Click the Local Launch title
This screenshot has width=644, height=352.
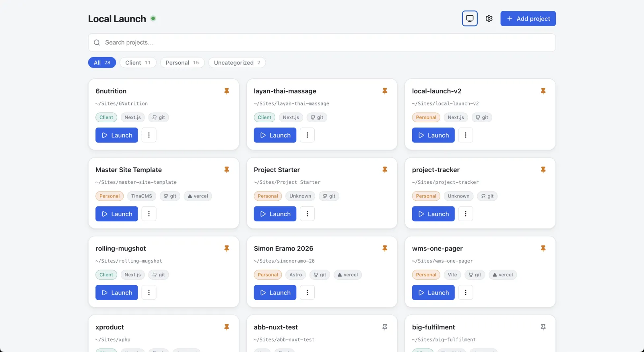point(117,19)
